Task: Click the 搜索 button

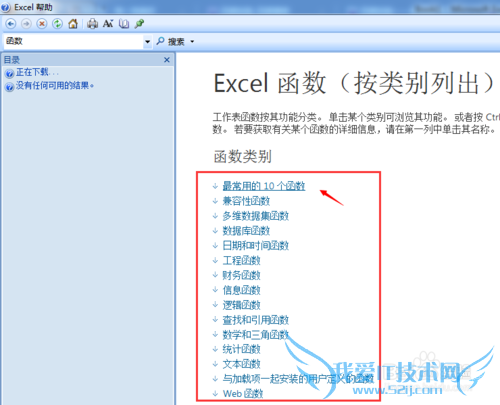Action: click(176, 42)
